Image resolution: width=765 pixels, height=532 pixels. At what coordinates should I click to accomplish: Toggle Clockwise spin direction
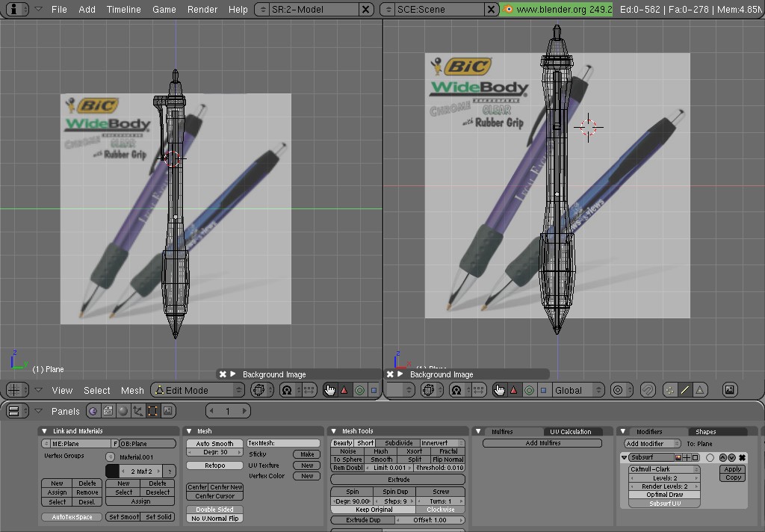click(441, 510)
